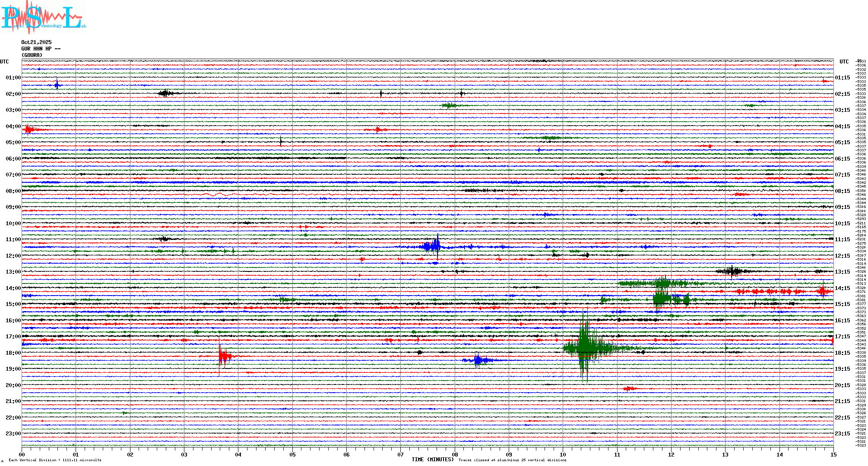
Task: Click the PSL Seismology Lab logo
Action: pyautogui.click(x=42, y=17)
